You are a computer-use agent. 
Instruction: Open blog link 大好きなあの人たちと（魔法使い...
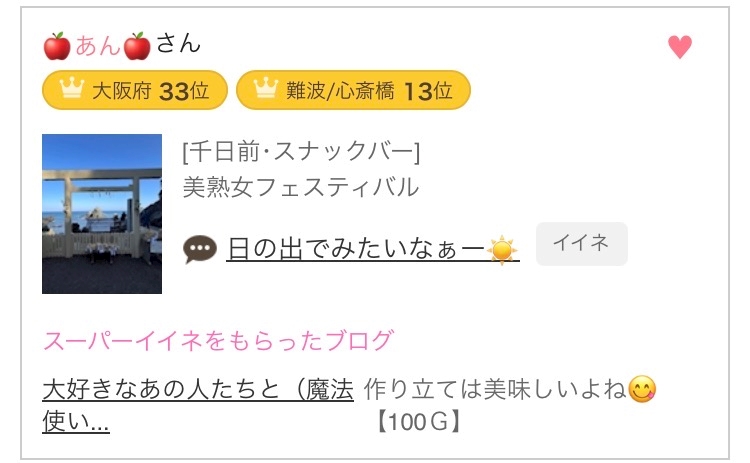[197, 404]
